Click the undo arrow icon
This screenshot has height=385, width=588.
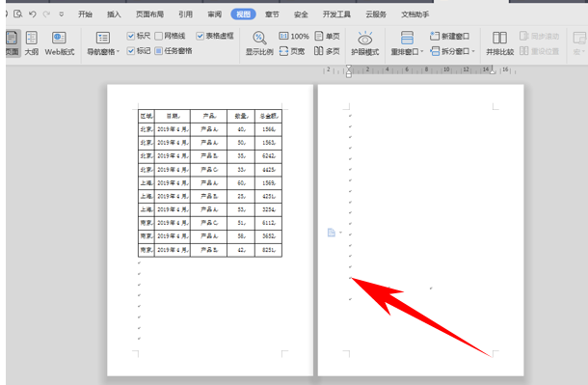[33, 14]
